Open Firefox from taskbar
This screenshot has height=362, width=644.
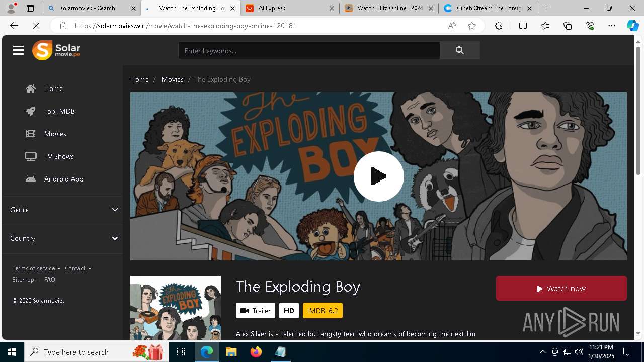click(256, 352)
